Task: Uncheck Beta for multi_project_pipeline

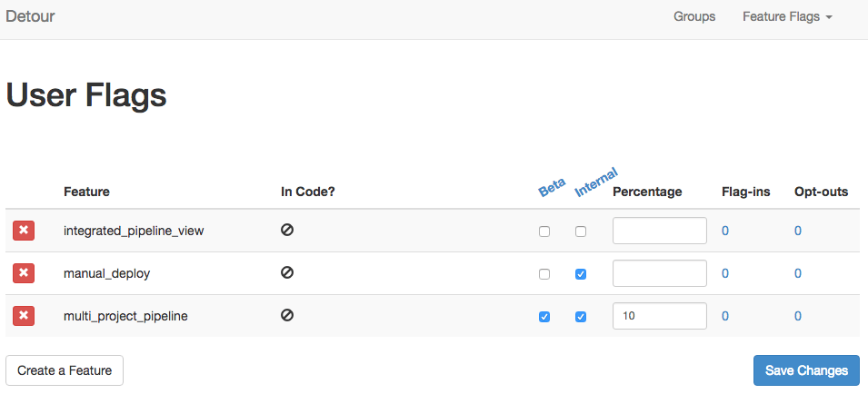Action: click(x=544, y=317)
